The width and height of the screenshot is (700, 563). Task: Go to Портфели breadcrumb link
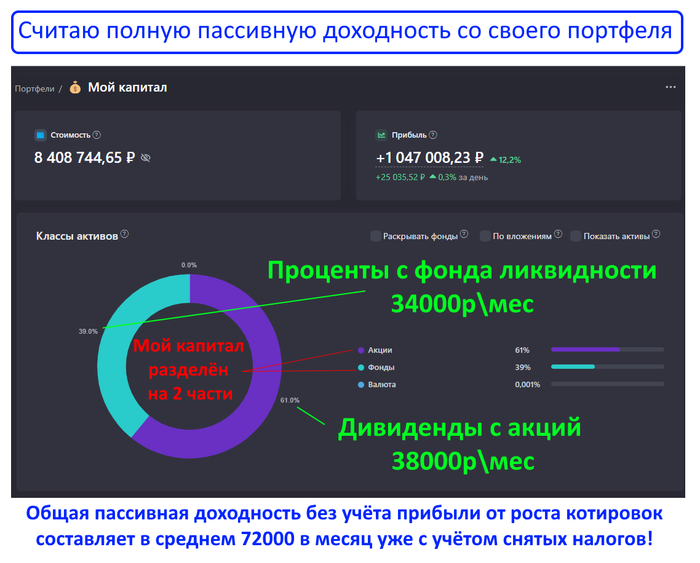pyautogui.click(x=33, y=89)
